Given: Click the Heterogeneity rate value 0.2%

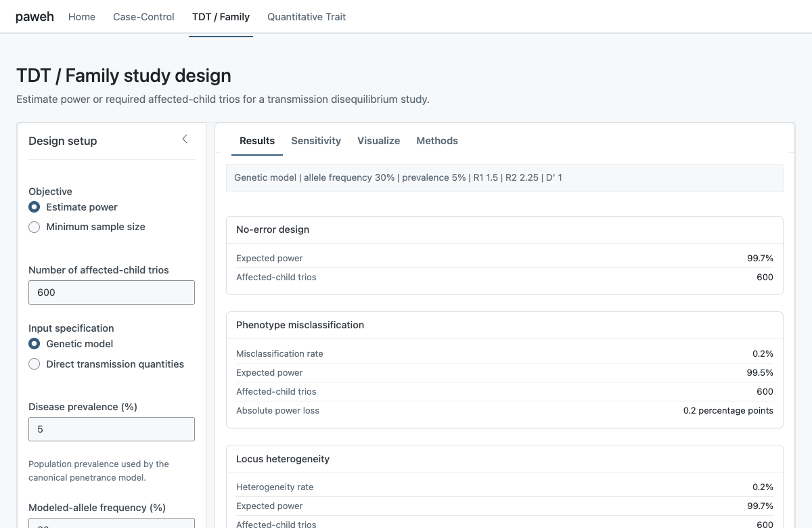Looking at the screenshot, I should [762, 487].
